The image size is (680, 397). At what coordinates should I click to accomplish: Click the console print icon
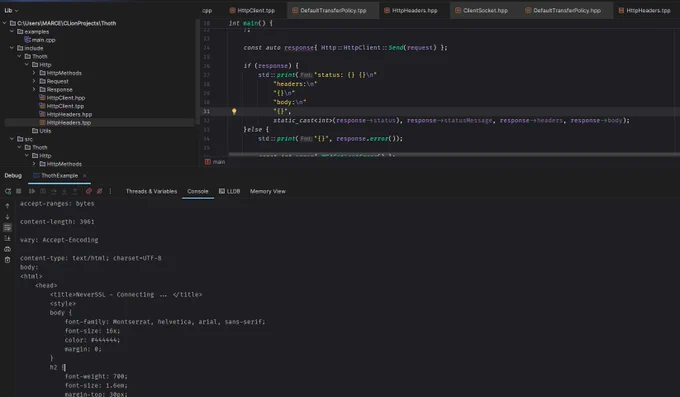[7, 249]
